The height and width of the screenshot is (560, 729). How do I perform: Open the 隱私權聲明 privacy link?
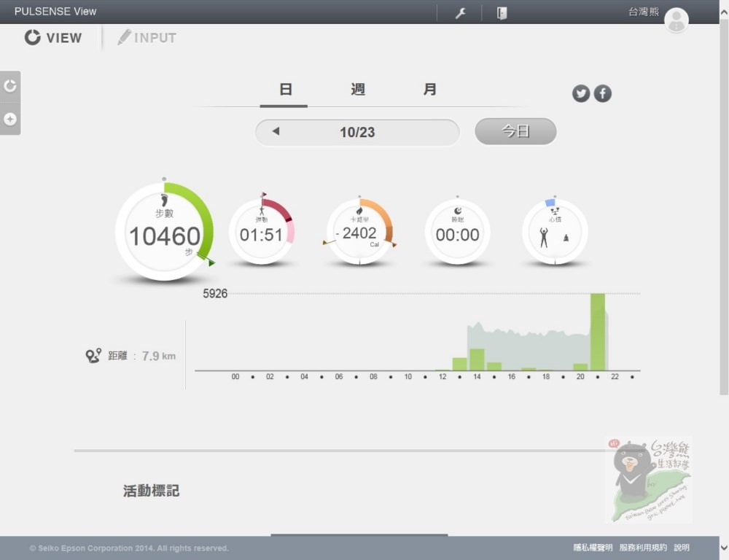592,548
